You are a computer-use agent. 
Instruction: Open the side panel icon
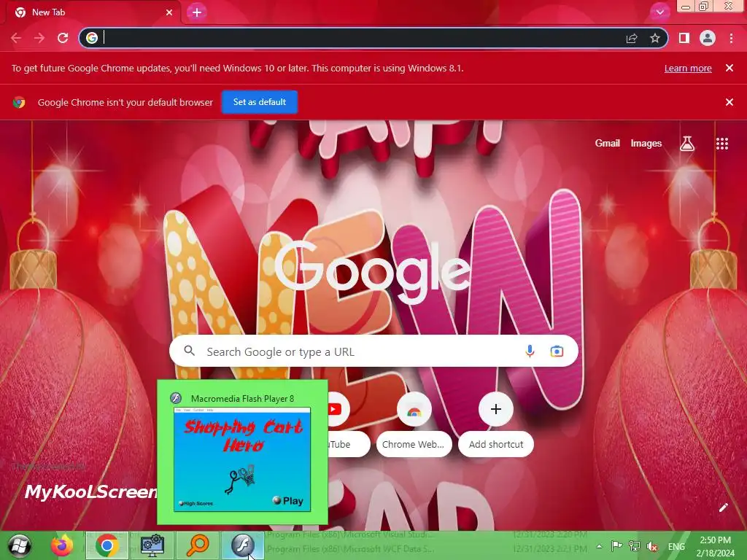point(684,38)
